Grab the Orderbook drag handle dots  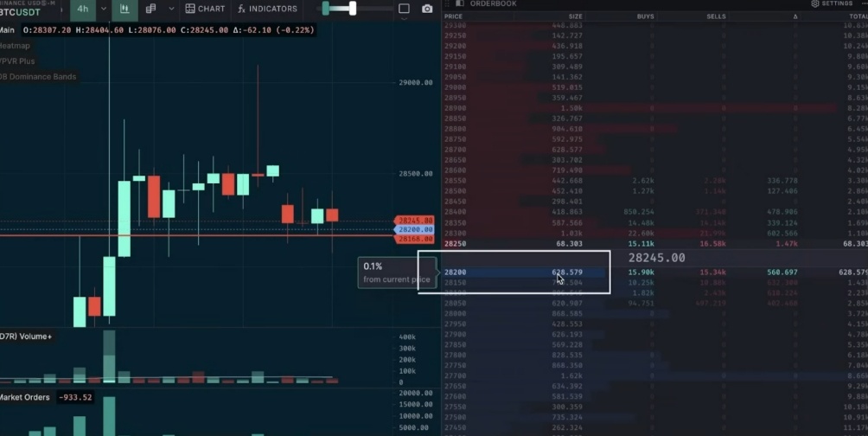coord(447,3)
